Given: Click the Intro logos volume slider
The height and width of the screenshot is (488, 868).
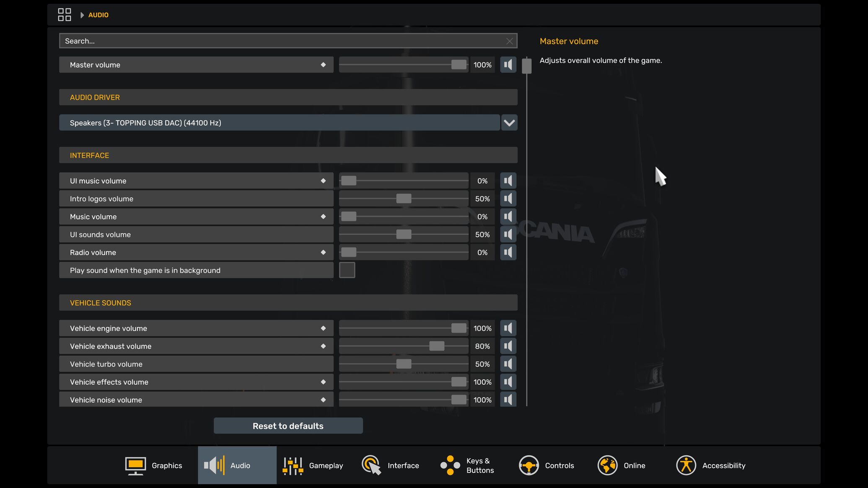Looking at the screenshot, I should 404,199.
